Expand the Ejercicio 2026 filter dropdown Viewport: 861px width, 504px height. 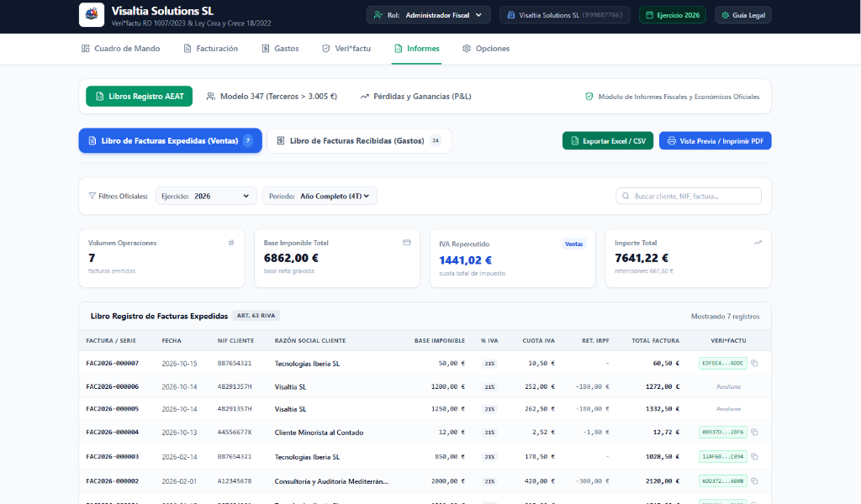click(206, 196)
